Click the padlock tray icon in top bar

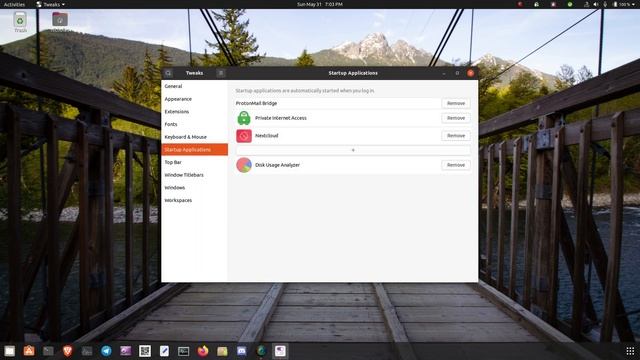click(x=537, y=4)
